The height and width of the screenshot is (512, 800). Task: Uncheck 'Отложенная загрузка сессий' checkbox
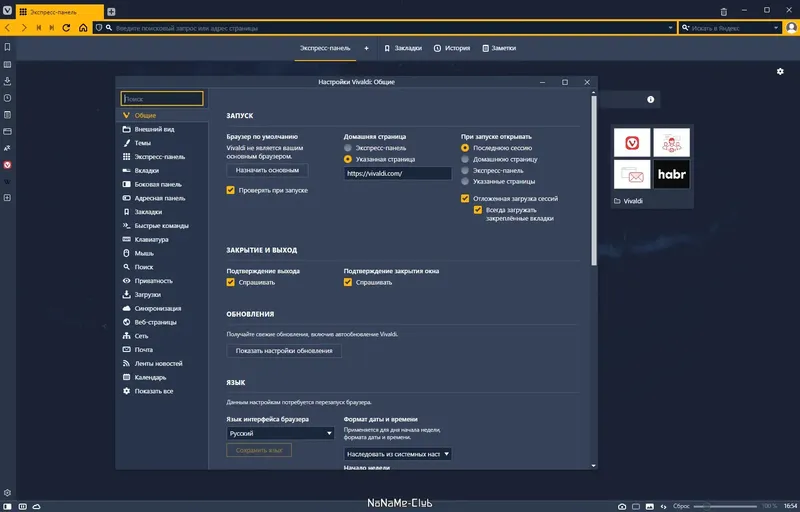(465, 198)
